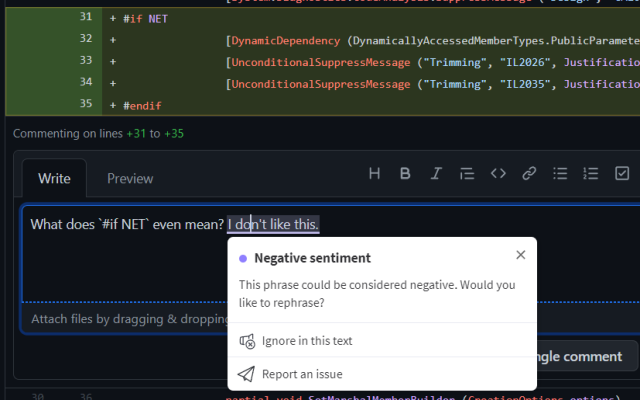Image resolution: width=640 pixels, height=400 pixels.
Task: Insert code formatting with the angle-brackets icon
Action: click(x=498, y=173)
